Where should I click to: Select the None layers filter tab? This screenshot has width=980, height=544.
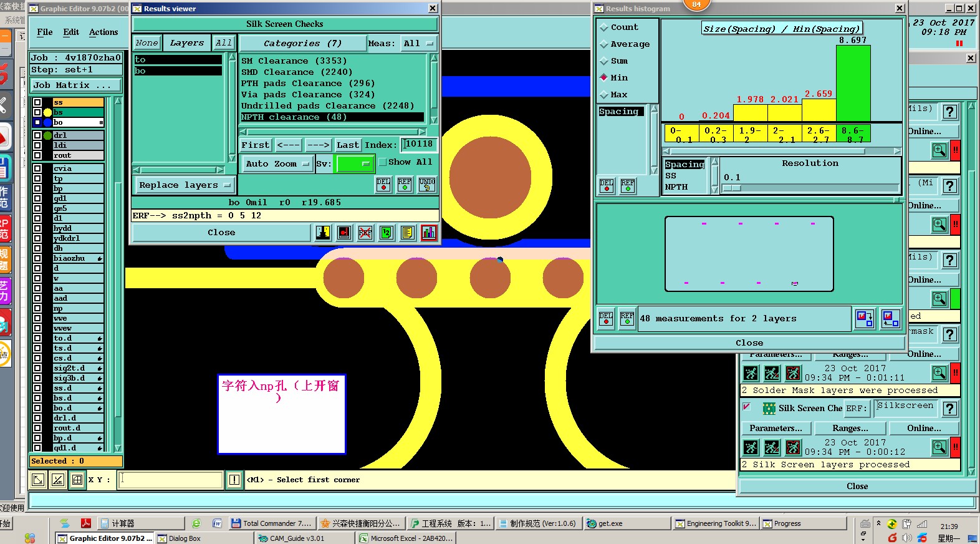tap(147, 43)
